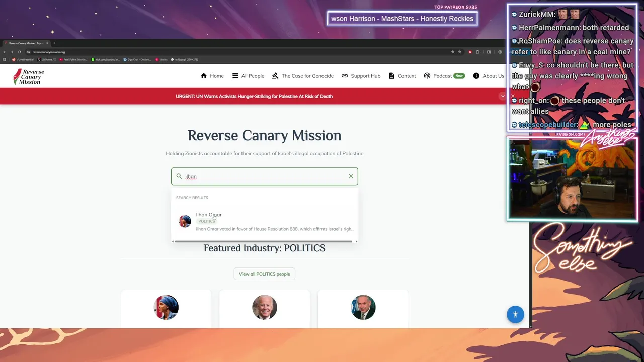Open the red extension icon in toolbar
644x362 pixels.
[x=470, y=52]
